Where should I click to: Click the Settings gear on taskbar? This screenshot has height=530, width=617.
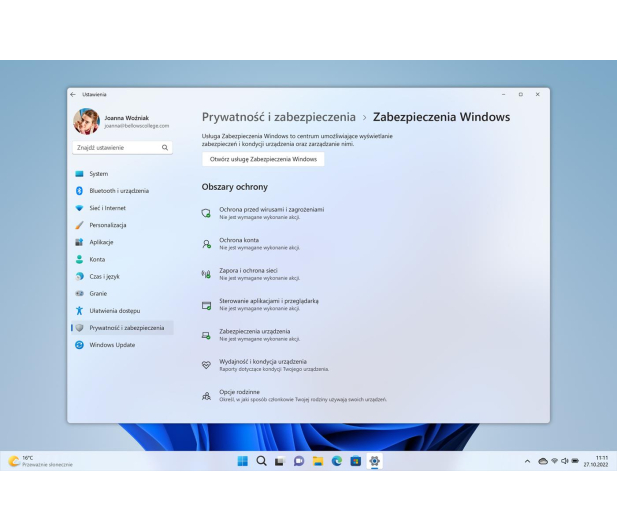tap(375, 461)
